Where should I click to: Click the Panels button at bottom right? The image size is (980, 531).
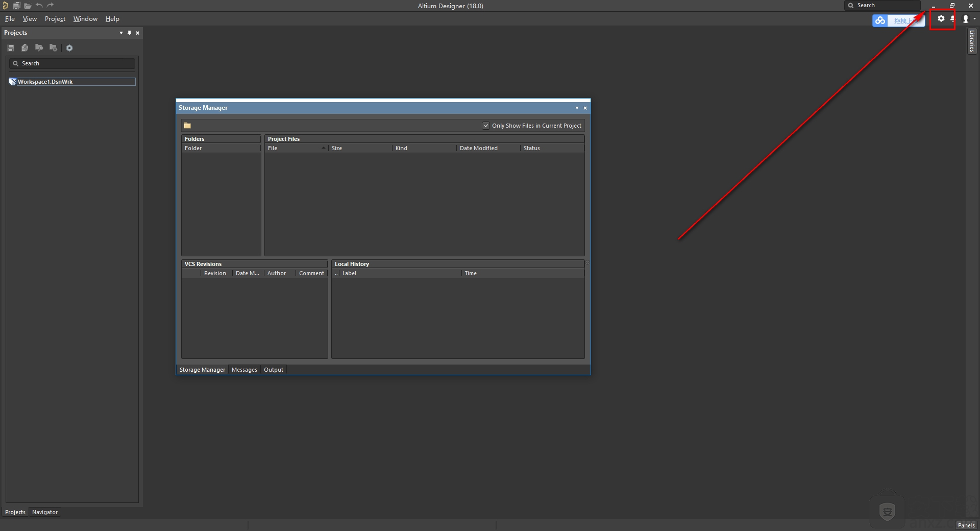click(966, 525)
